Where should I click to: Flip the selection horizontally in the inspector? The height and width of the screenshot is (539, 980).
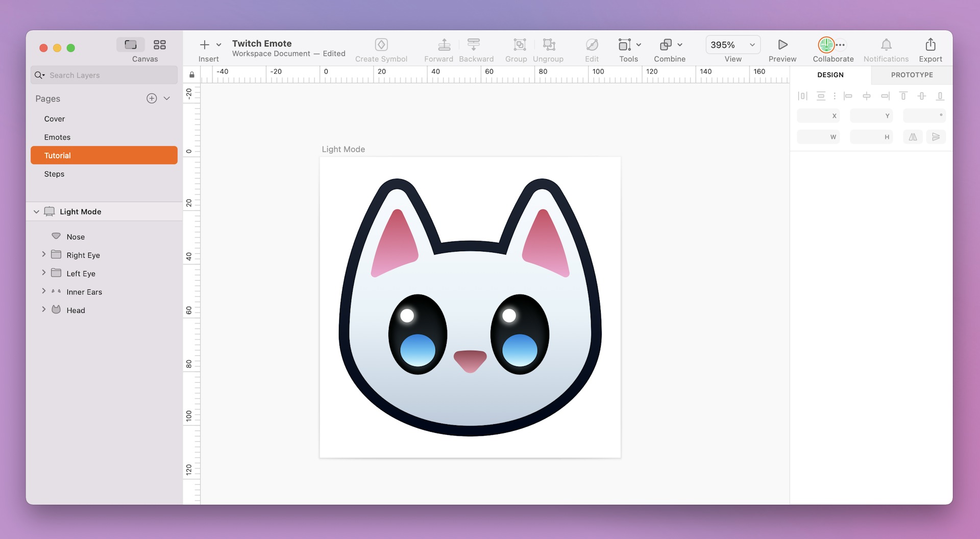(913, 137)
